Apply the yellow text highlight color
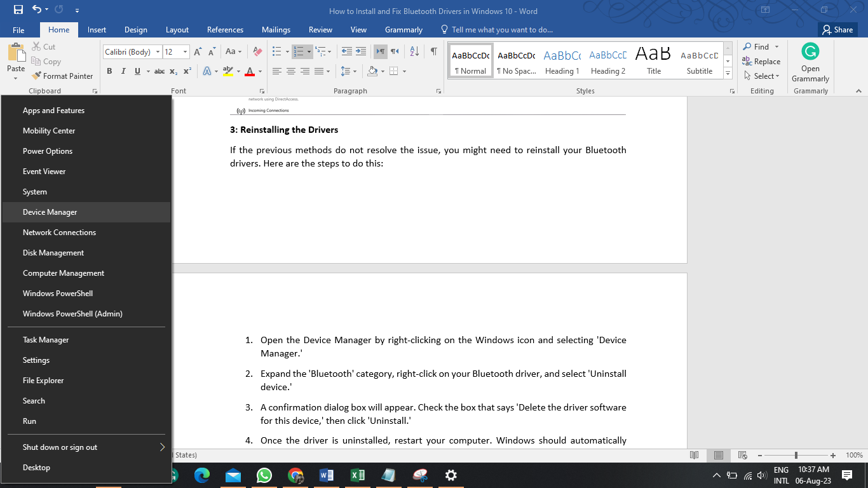 228,71
